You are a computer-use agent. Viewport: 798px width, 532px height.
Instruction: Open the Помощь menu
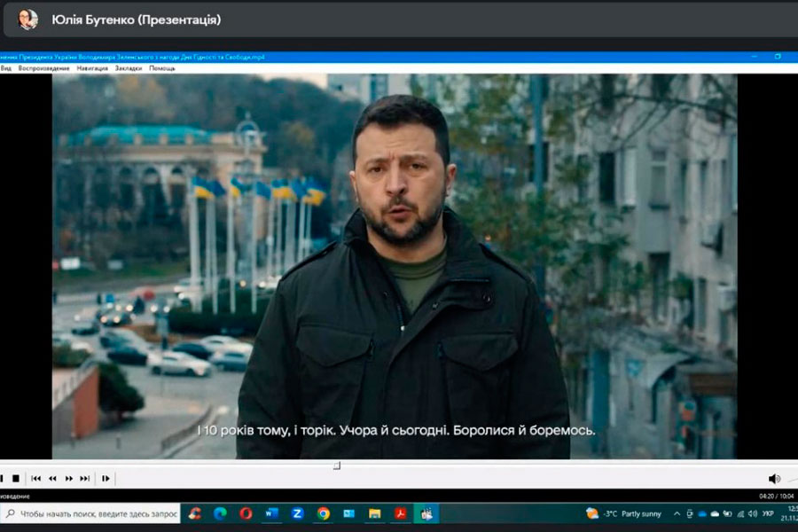(162, 68)
